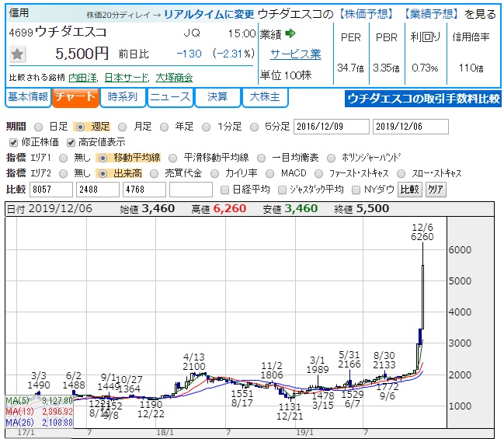Select ボリンジャーバンド indicator radio

(x=331, y=158)
